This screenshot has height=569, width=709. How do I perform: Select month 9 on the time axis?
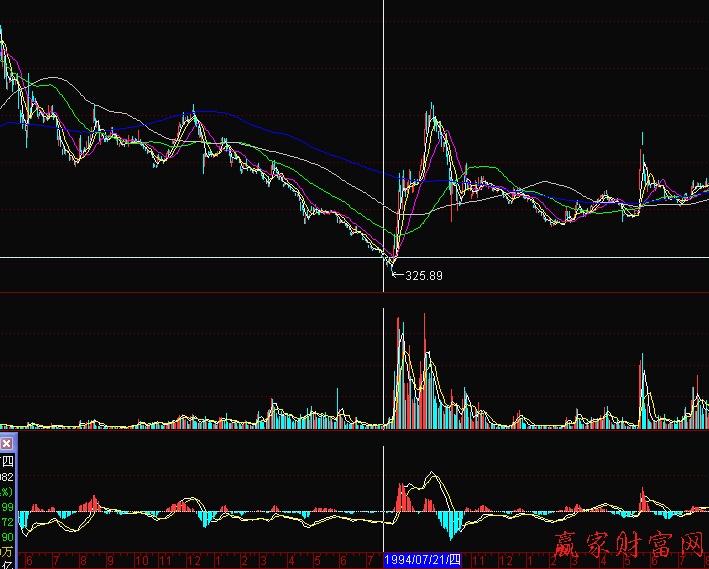pos(111,560)
